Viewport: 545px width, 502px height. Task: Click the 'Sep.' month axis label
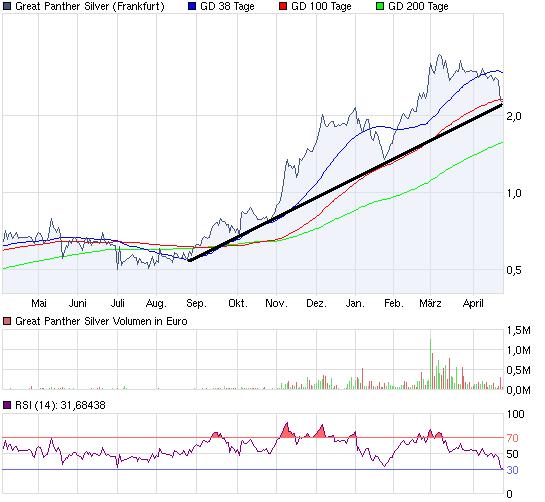click(196, 303)
